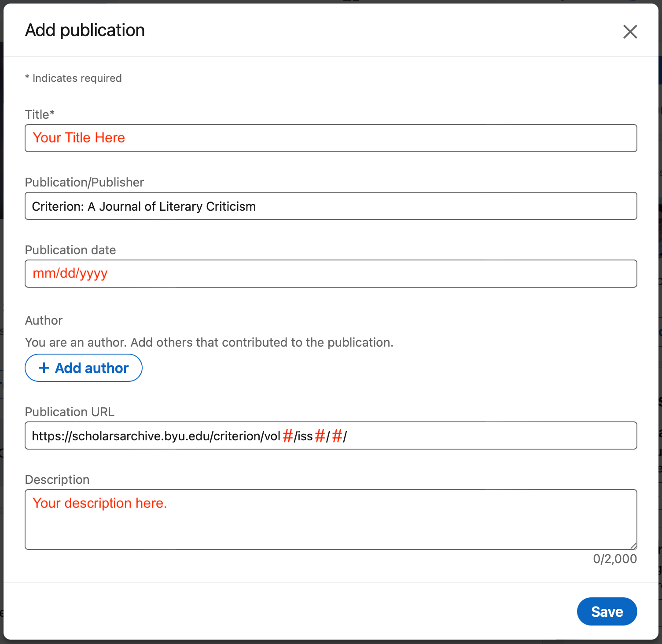This screenshot has width=662, height=644.
Task: Click the Publication date field
Action: click(x=330, y=274)
